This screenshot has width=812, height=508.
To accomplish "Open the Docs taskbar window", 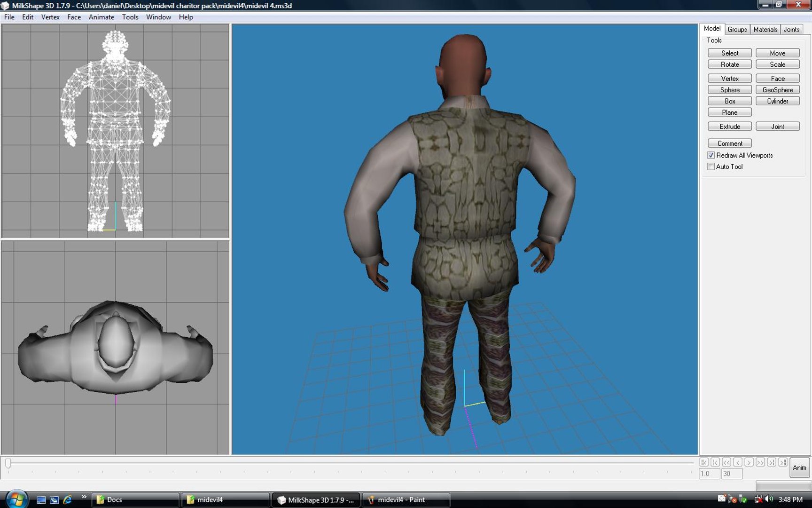I will click(135, 500).
